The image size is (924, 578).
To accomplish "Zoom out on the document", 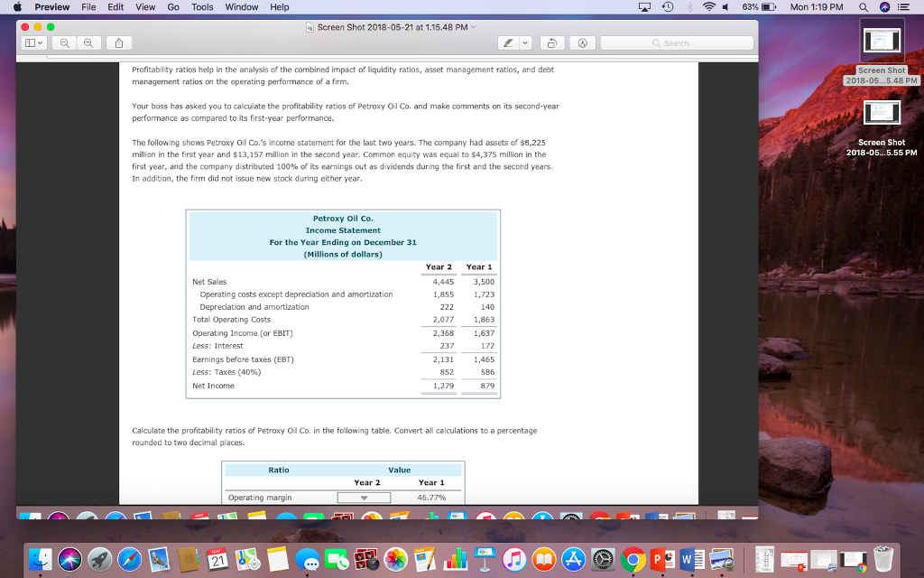I will pos(64,42).
